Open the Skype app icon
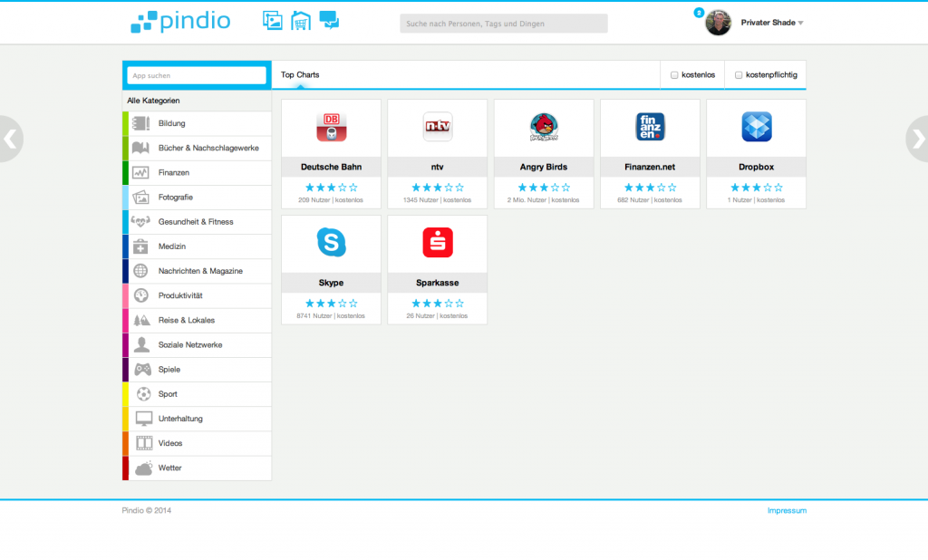This screenshot has height=560, width=928. [x=332, y=243]
